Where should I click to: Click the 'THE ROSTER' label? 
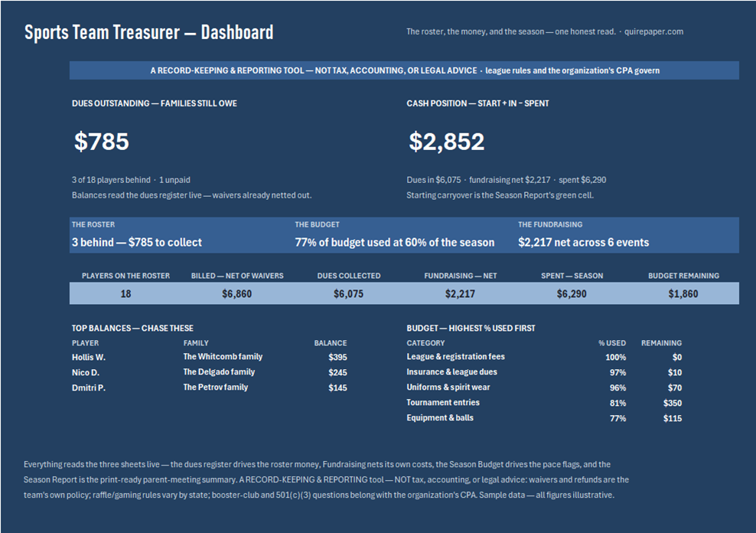tap(93, 224)
